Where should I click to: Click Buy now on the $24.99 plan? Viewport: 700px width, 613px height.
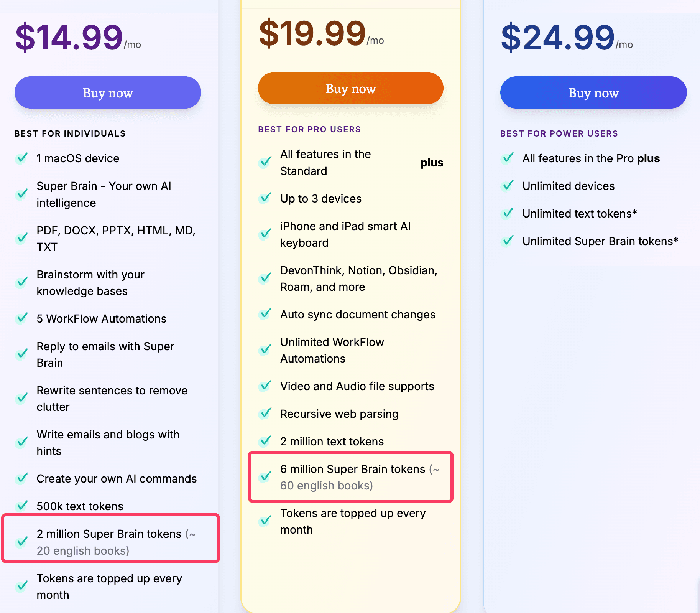point(593,92)
